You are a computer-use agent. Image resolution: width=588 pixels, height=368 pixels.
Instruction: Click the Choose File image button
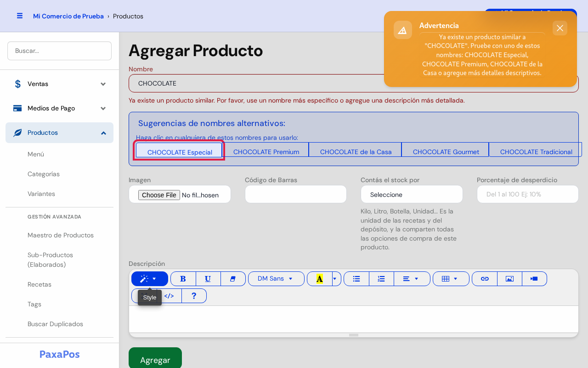tap(159, 195)
